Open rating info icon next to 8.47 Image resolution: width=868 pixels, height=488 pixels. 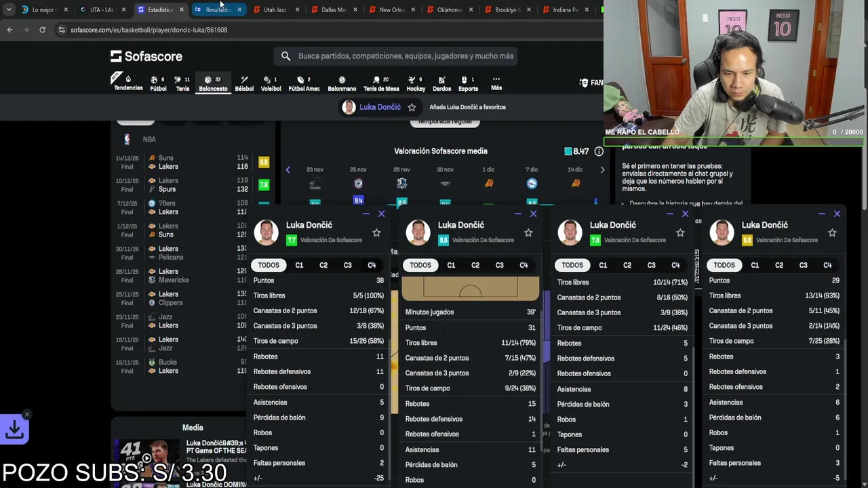point(599,151)
